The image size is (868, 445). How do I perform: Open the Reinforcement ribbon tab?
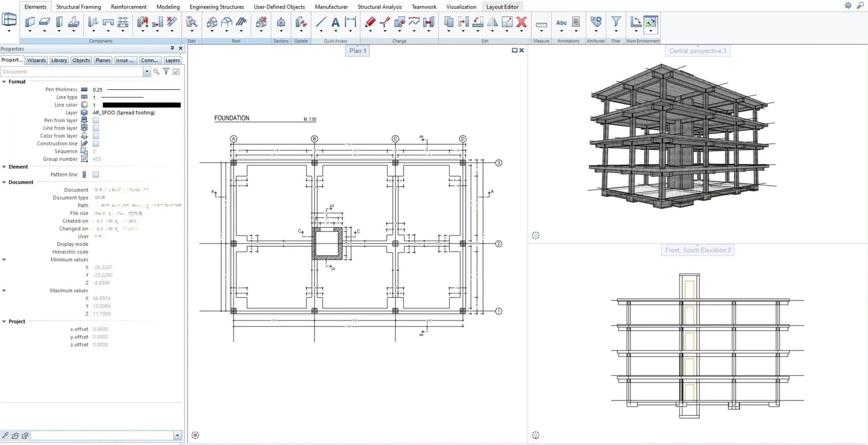[x=129, y=7]
